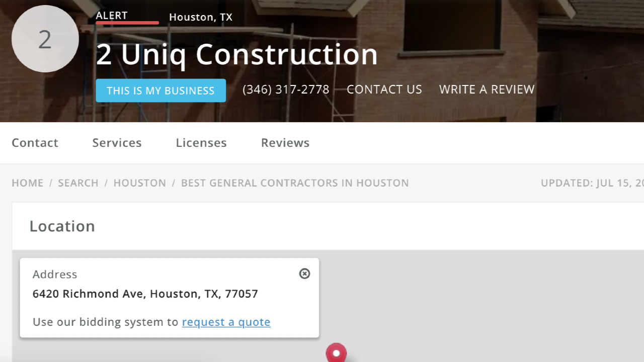The image size is (644, 362).
Task: Click the This Is My Business button
Action: [161, 90]
